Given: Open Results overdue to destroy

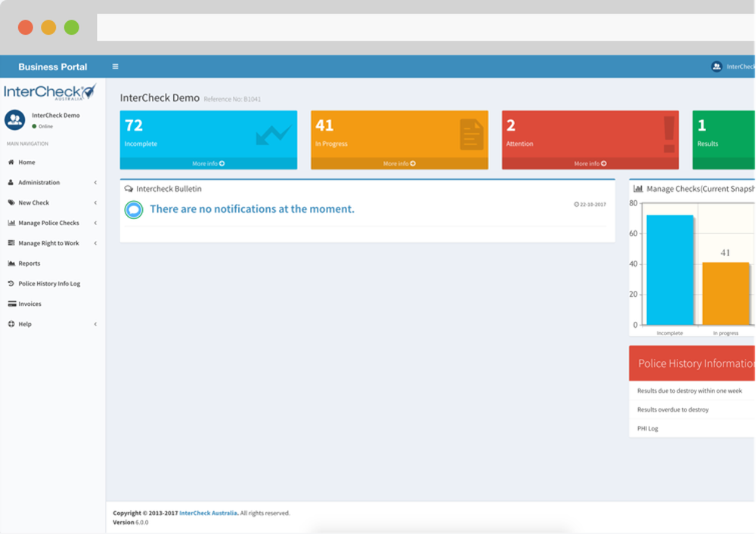Looking at the screenshot, I should (673, 410).
